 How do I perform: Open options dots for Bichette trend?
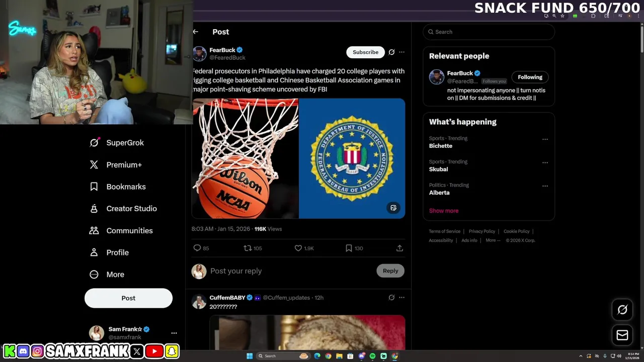(x=545, y=139)
